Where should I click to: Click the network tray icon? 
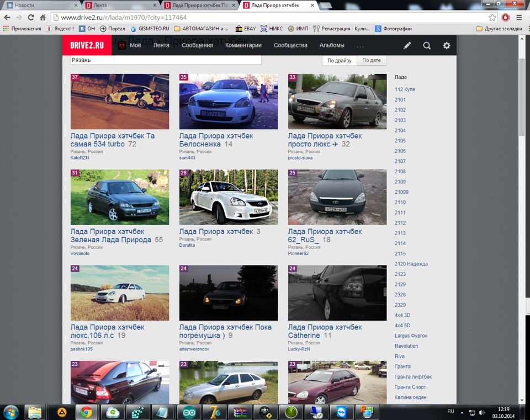pos(472,413)
